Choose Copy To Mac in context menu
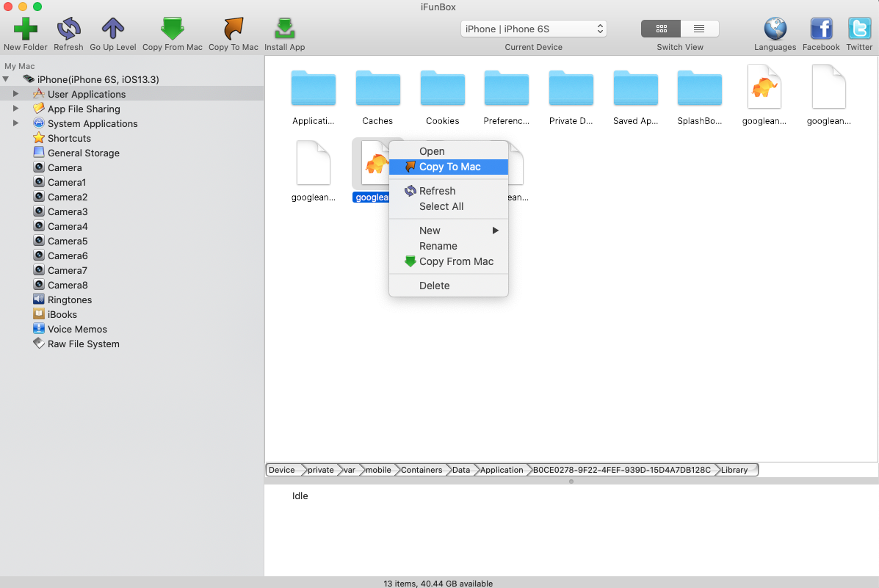 [x=449, y=167]
